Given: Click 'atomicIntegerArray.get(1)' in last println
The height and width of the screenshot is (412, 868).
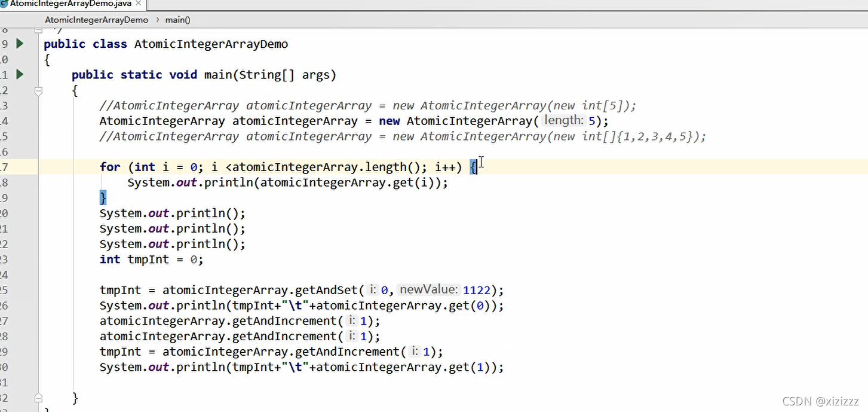Looking at the screenshot, I should [x=403, y=367].
